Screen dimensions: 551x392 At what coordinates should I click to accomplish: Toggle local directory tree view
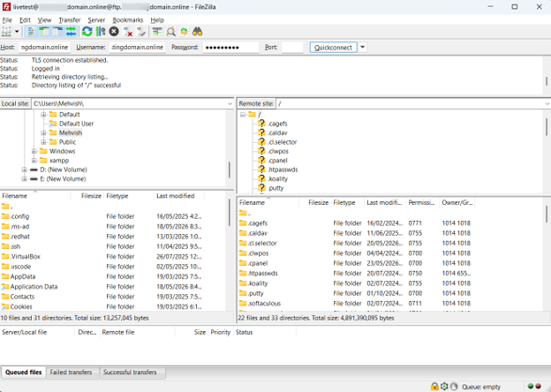(44, 32)
